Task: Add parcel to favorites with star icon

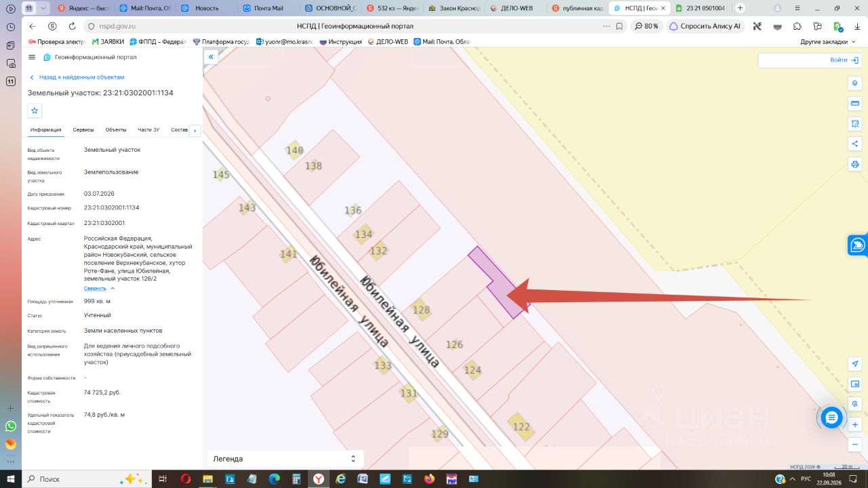Action: [x=35, y=110]
